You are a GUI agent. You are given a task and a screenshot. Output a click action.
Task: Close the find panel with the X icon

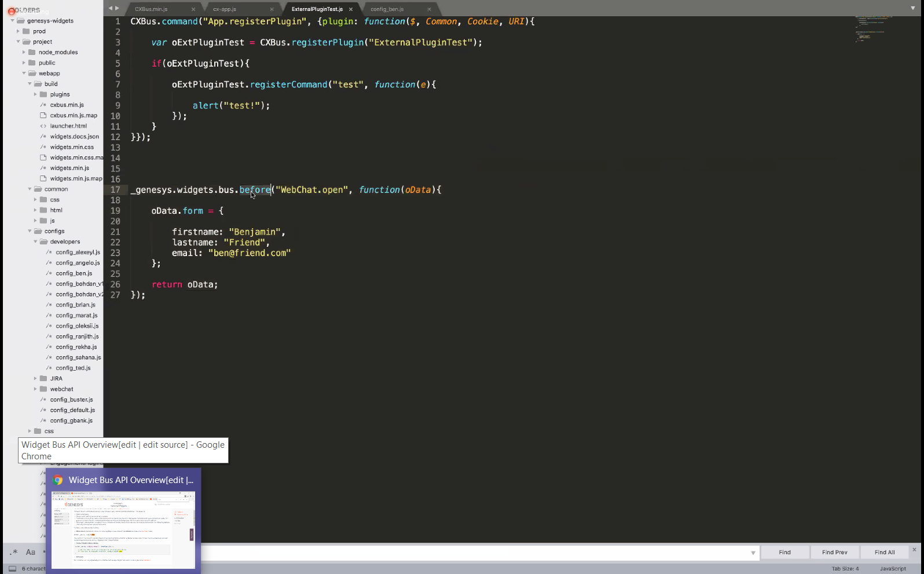(x=914, y=549)
